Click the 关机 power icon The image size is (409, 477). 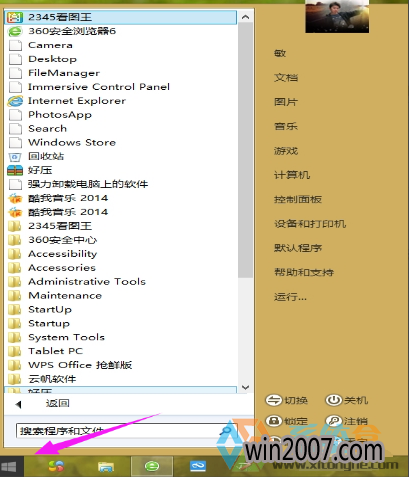point(334,400)
